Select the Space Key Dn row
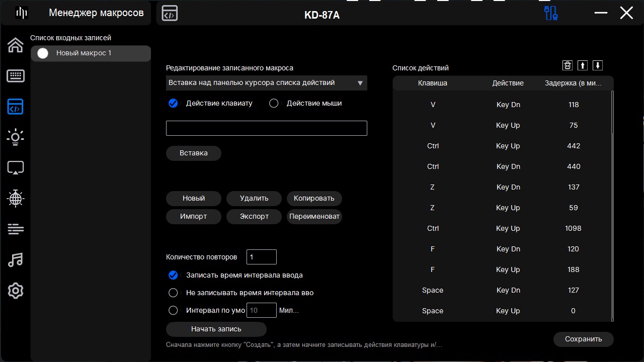Screen dimensions: 644x362 pyautogui.click(x=502, y=290)
